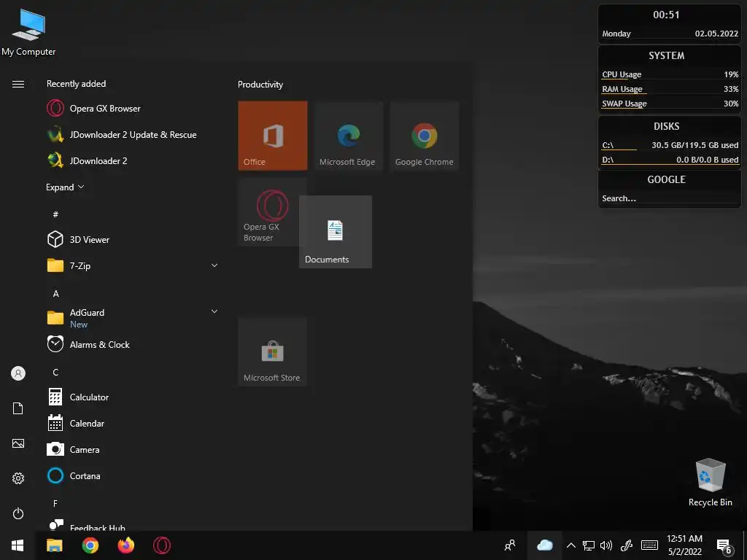Open the touch keyboard icon
747x560 pixels.
649,545
